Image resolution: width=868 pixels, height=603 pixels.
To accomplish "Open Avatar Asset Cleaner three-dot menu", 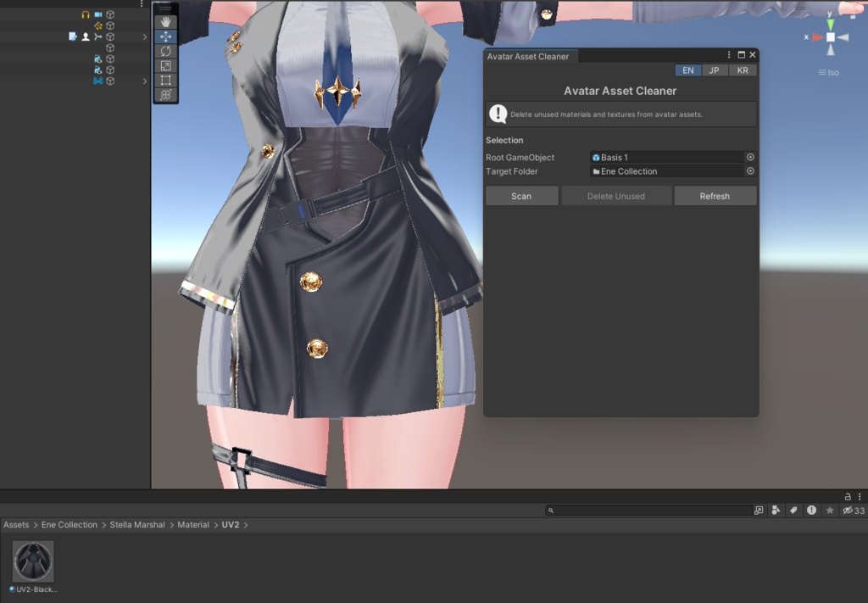I will point(729,55).
